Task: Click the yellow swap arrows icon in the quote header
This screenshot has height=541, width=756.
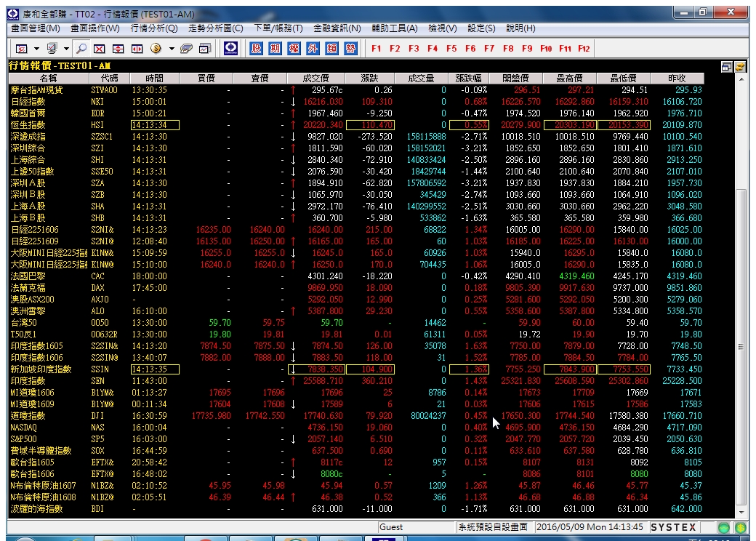Action: click(x=740, y=67)
